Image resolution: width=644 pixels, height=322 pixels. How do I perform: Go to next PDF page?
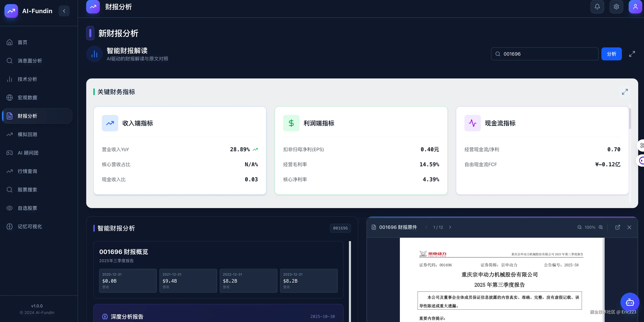450,227
